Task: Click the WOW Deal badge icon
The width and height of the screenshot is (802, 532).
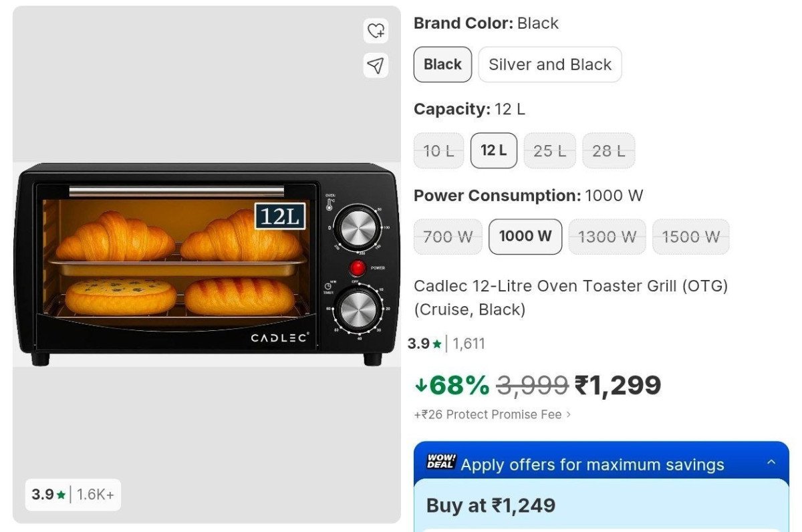Action: [x=441, y=462]
